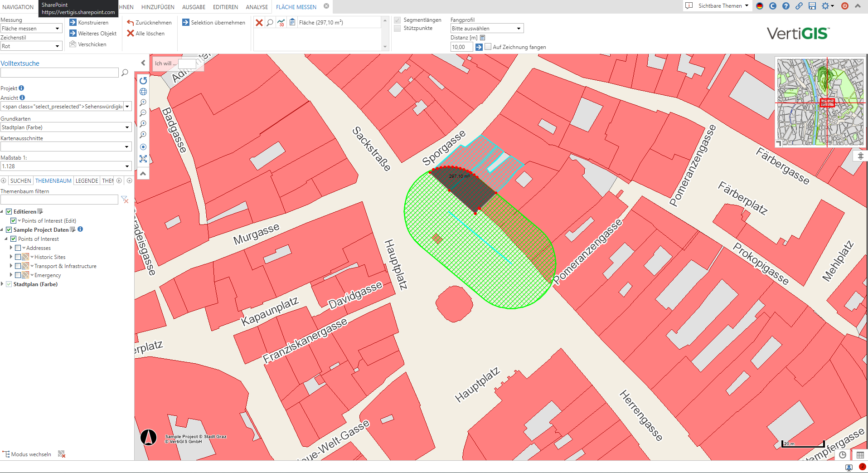Image resolution: width=868 pixels, height=473 pixels.
Task: Click the Zurücknehmen button
Action: tap(150, 23)
